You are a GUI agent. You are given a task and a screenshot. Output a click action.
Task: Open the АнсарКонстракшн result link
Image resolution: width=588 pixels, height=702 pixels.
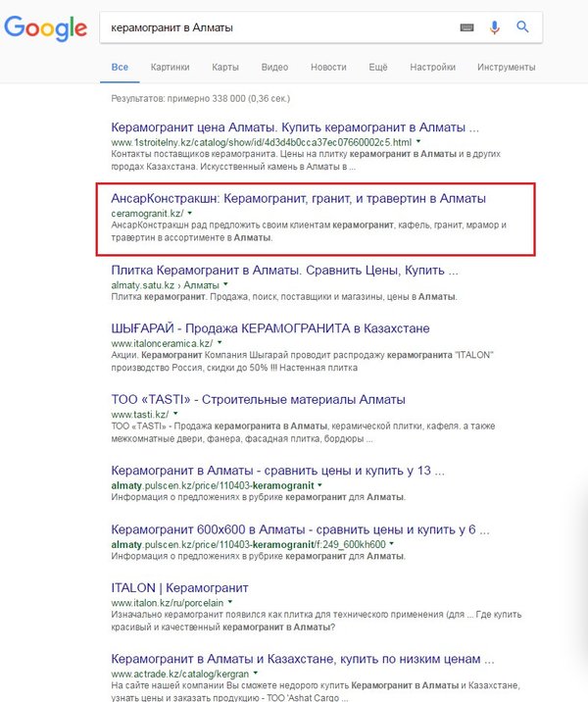[x=299, y=198]
